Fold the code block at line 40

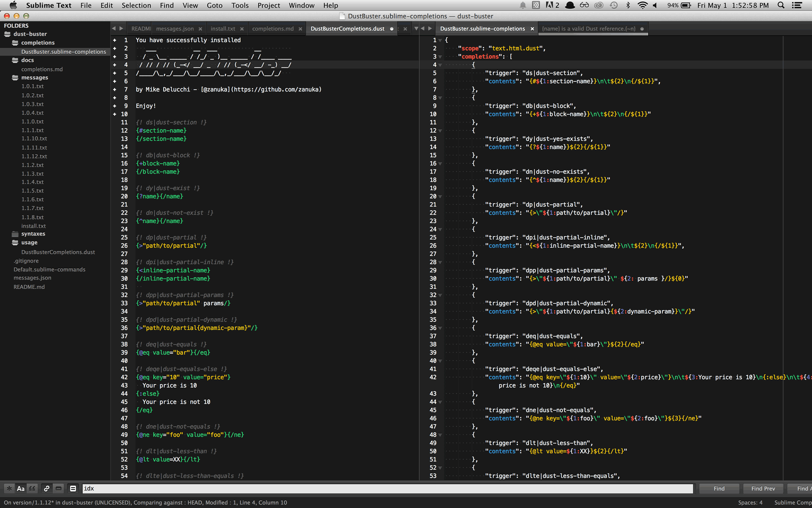[x=440, y=361]
